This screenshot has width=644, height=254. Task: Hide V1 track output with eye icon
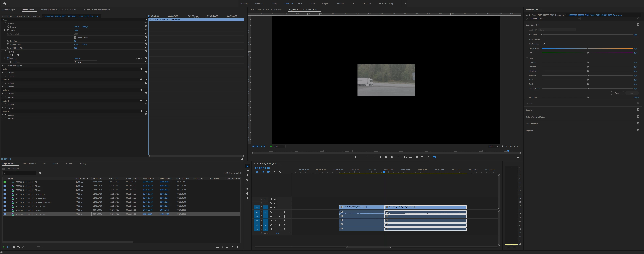pyautogui.click(x=275, y=208)
